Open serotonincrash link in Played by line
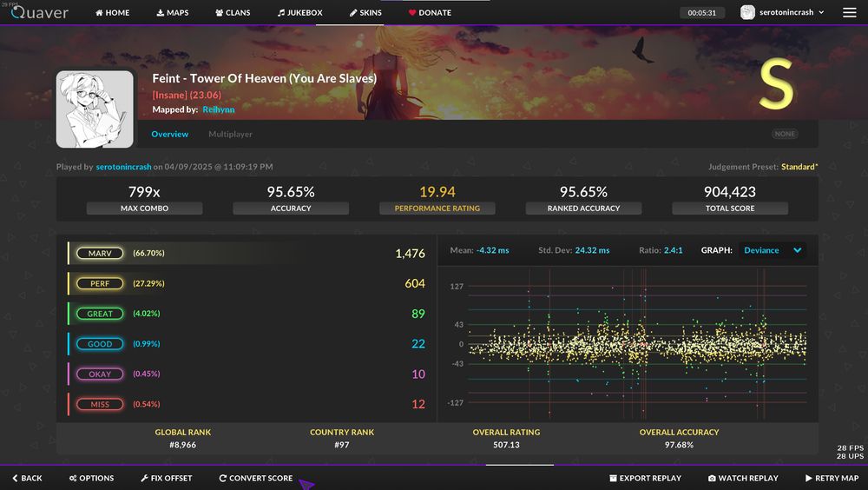The width and height of the screenshot is (868, 490). 123,166
